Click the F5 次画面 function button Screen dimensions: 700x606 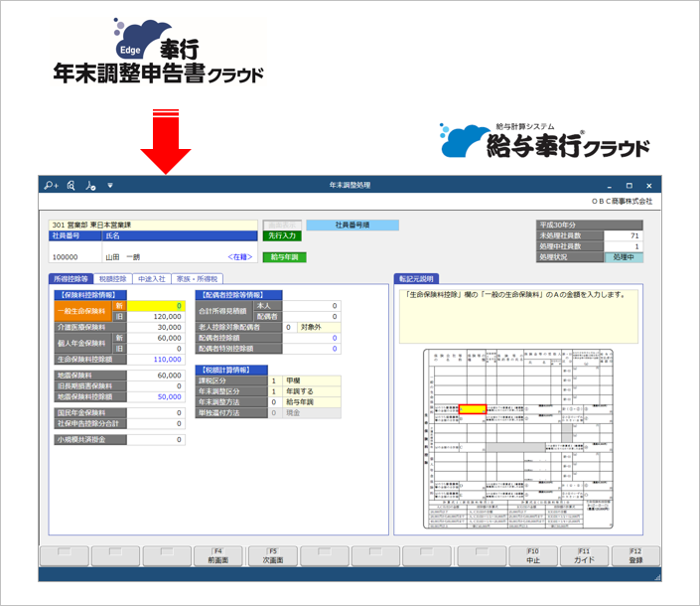(273, 556)
